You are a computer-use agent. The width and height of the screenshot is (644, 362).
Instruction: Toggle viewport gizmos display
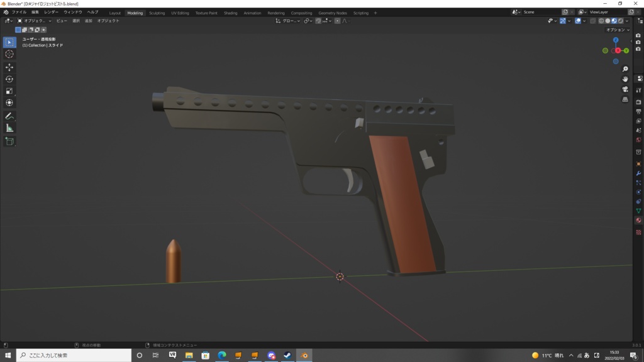(563, 21)
